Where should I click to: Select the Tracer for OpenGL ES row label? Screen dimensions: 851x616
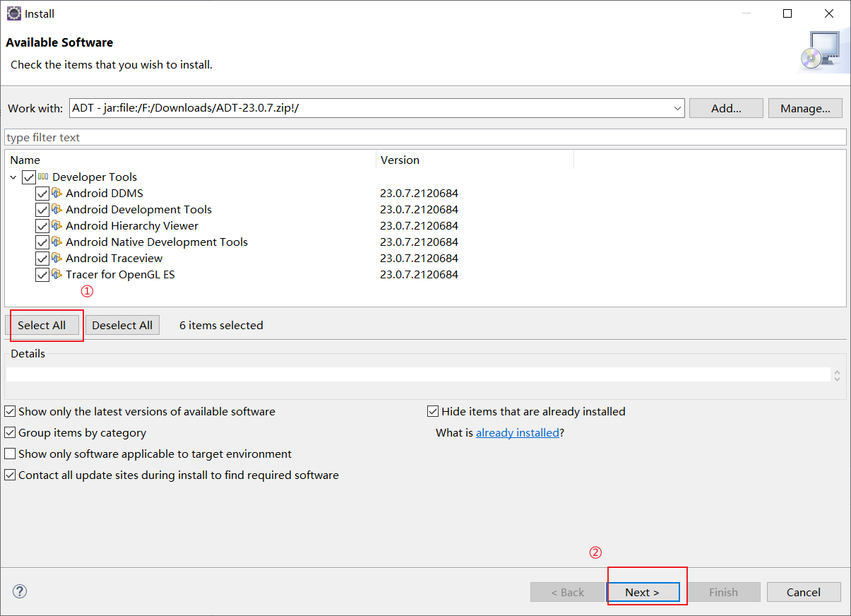[x=120, y=274]
